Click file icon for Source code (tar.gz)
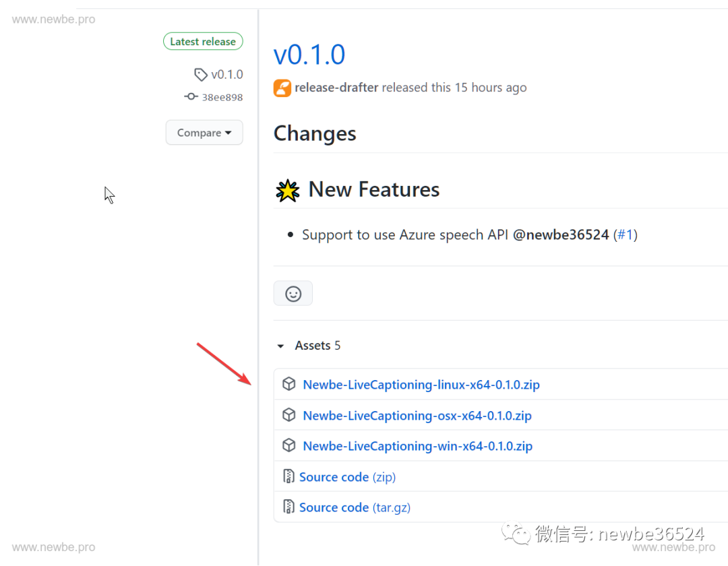728x566 pixels. 289,507
